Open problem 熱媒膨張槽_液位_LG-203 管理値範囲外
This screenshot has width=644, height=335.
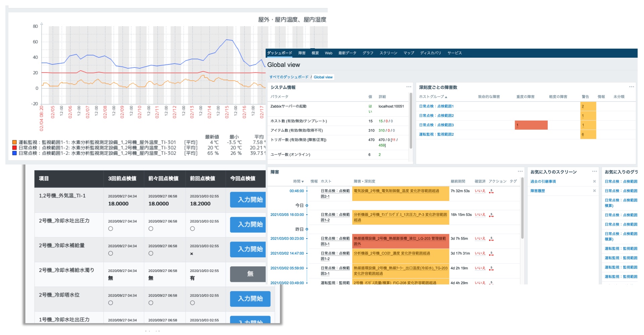(x=400, y=241)
